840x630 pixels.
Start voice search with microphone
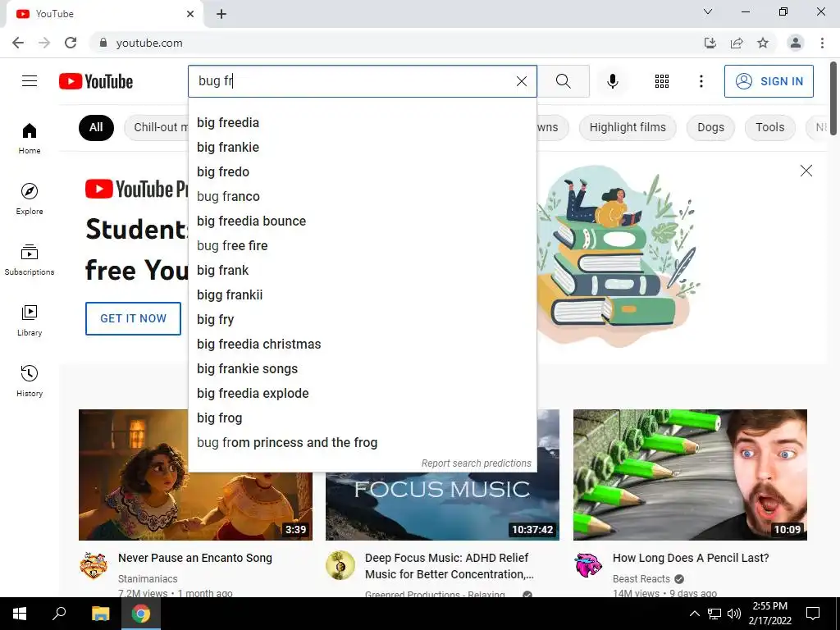click(x=612, y=81)
